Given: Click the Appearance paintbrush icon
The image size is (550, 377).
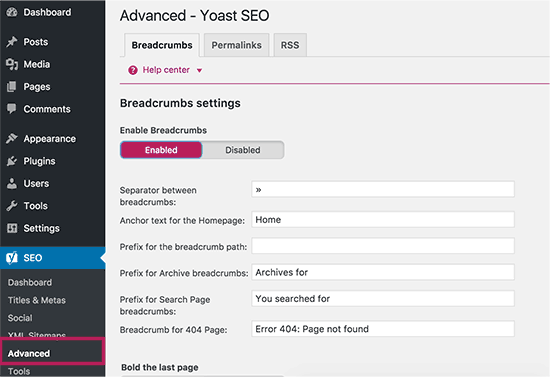Looking at the screenshot, I should pos(12,139).
